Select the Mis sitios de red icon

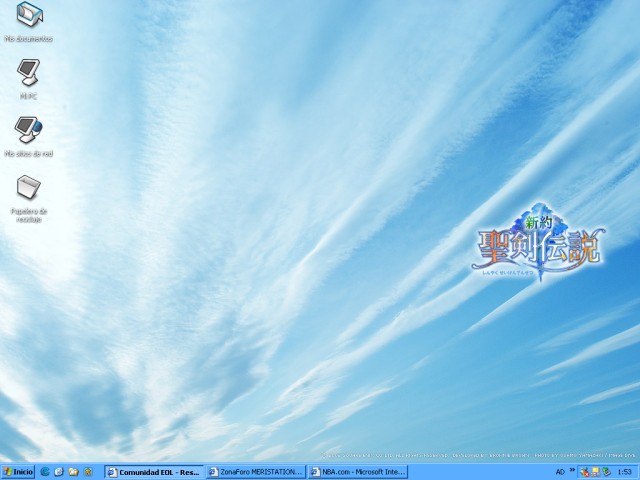29,137
